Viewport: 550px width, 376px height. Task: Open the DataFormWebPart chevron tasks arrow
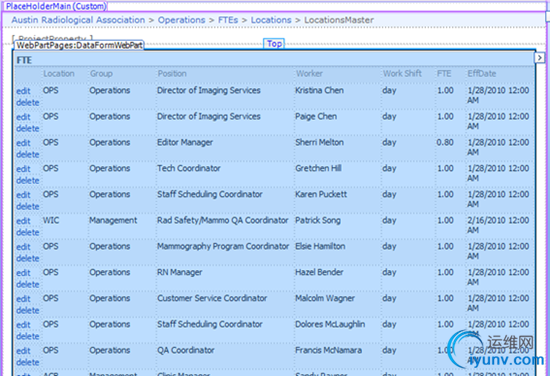539,58
